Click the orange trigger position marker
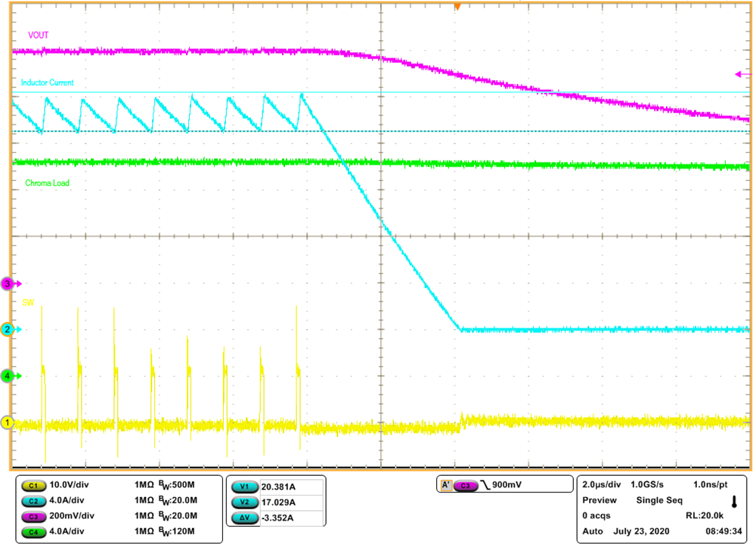Viewport: 756px width, 544px height. point(459,6)
